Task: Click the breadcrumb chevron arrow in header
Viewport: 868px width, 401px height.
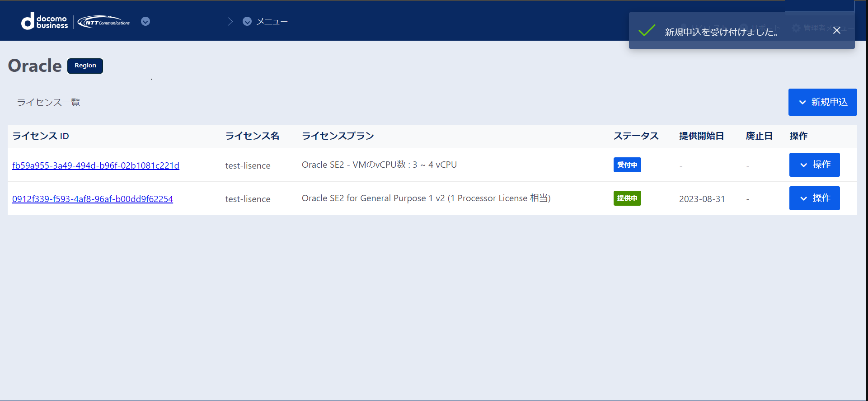Action: pyautogui.click(x=230, y=21)
